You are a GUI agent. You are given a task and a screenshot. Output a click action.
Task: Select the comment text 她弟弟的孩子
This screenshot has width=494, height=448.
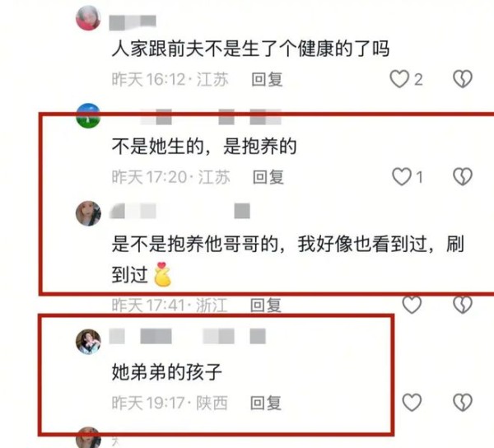166,372
